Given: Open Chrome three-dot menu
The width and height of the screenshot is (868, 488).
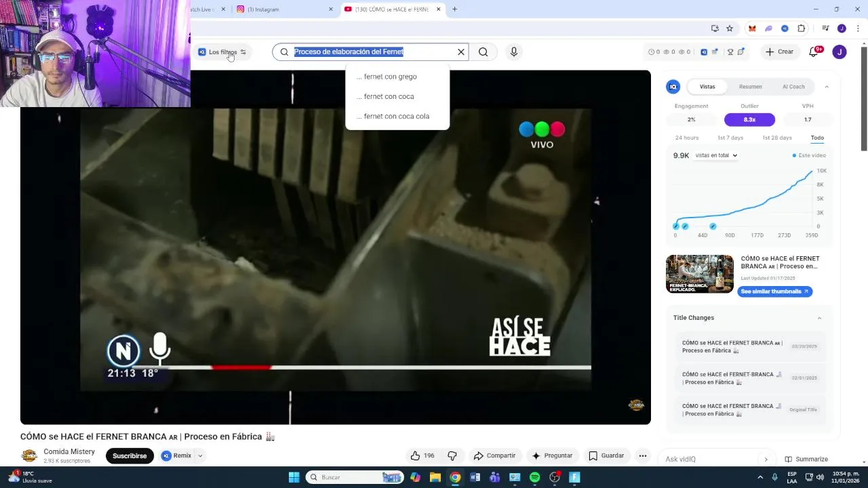Looking at the screenshot, I should click(856, 28).
